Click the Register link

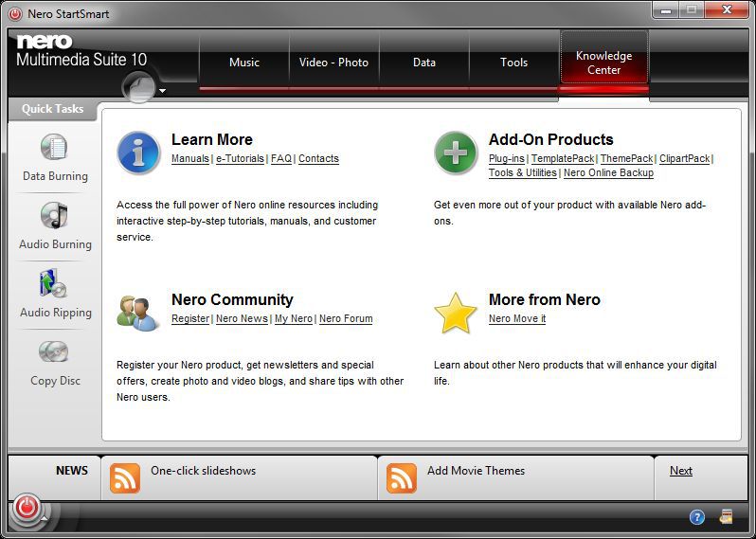point(190,318)
